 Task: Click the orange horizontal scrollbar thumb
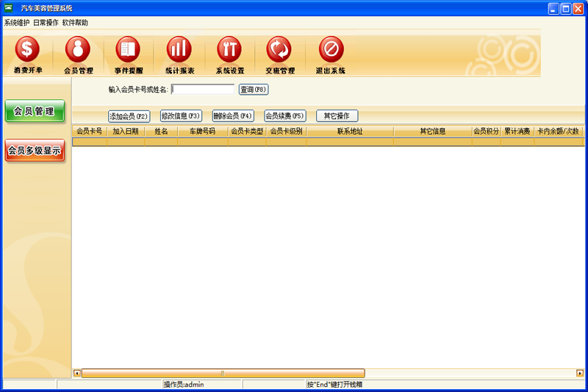point(223,373)
